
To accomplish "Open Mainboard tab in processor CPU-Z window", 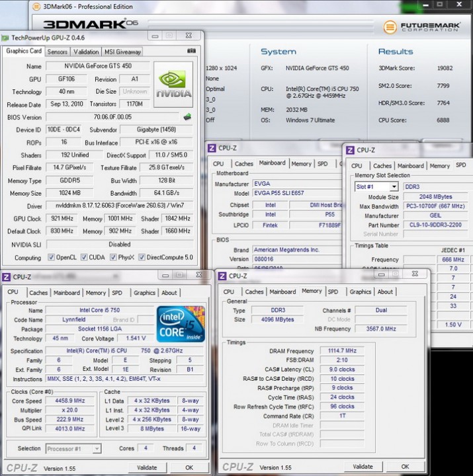I will click(x=67, y=293).
